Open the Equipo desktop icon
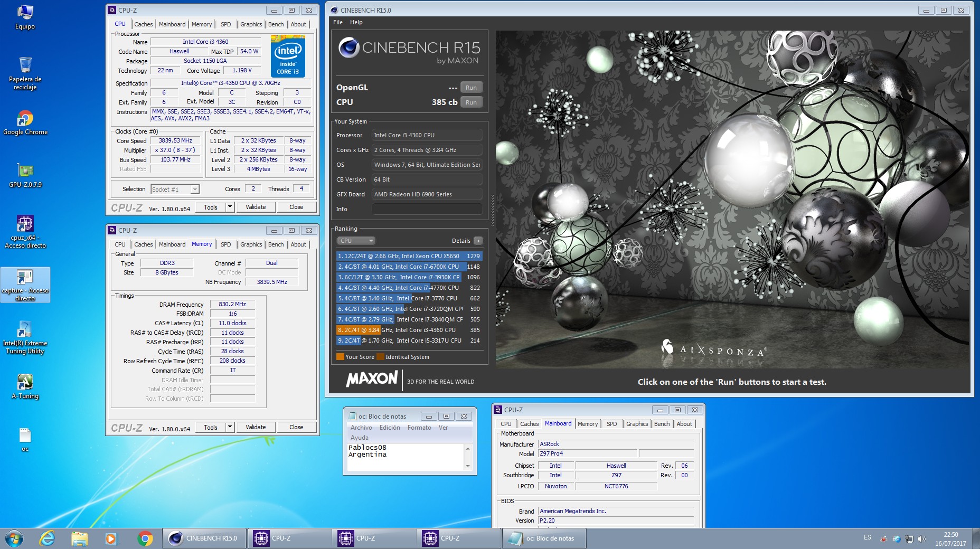 pyautogui.click(x=25, y=17)
